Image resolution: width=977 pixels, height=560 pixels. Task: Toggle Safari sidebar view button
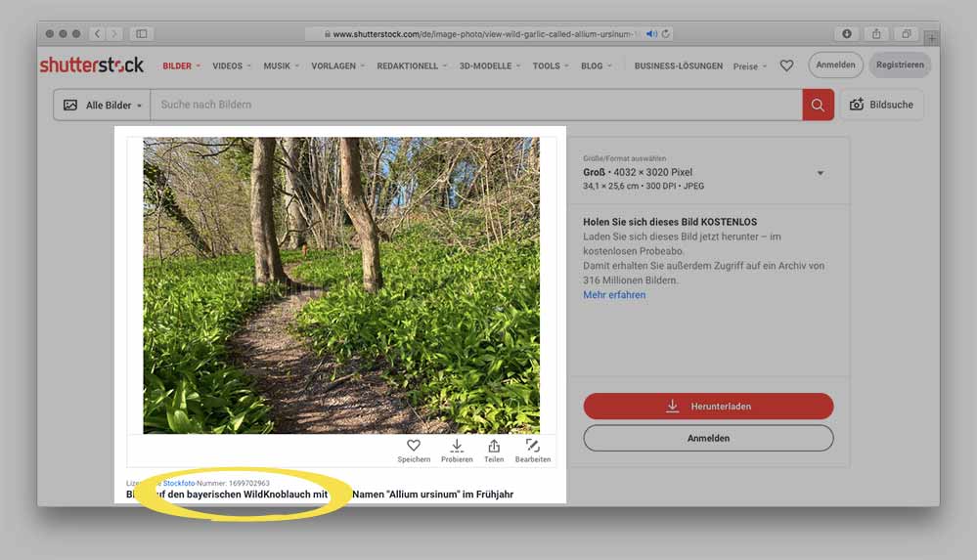coord(142,34)
